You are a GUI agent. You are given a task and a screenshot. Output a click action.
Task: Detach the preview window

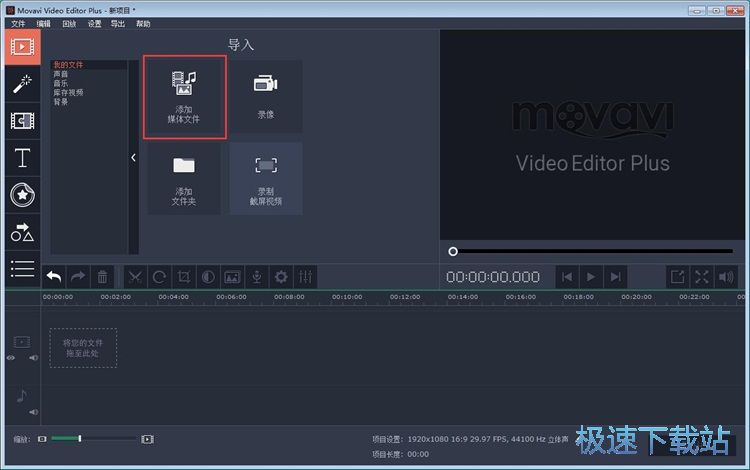coord(677,277)
